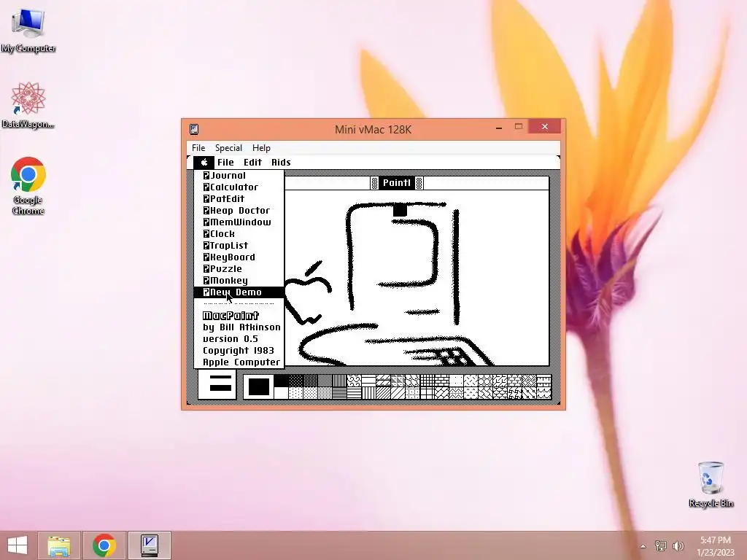The image size is (747, 560).
Task: Open the Clock desk accessory
Action: (239, 234)
